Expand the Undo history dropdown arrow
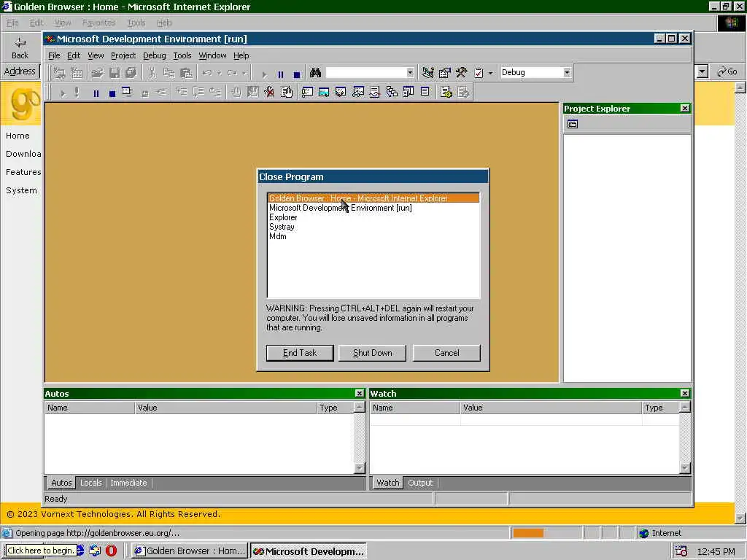The image size is (747, 560). (x=219, y=73)
